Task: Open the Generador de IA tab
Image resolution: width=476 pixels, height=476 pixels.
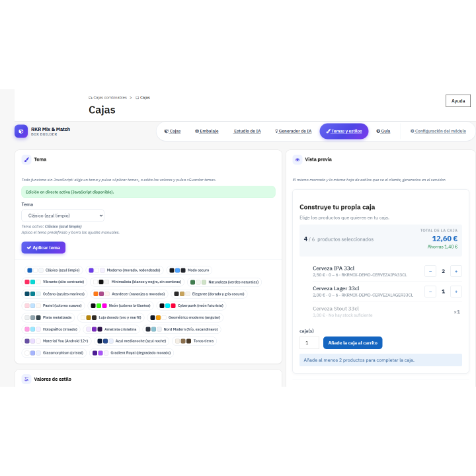Action: (x=294, y=131)
